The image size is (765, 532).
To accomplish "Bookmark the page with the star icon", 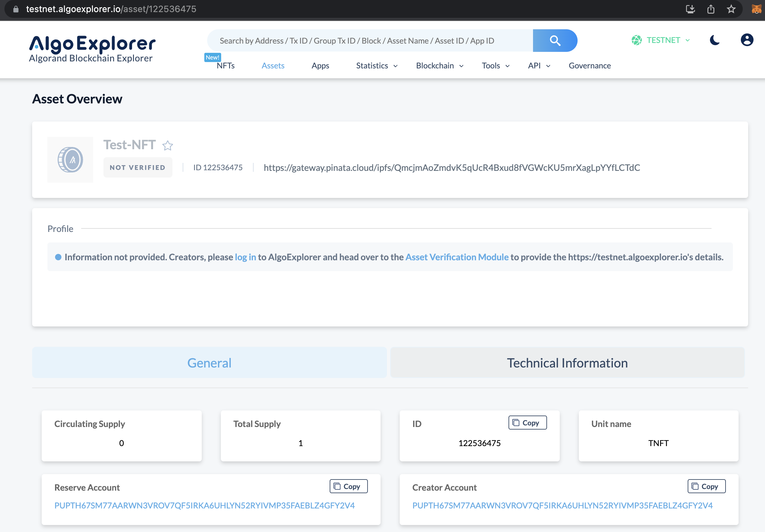I will pos(731,9).
